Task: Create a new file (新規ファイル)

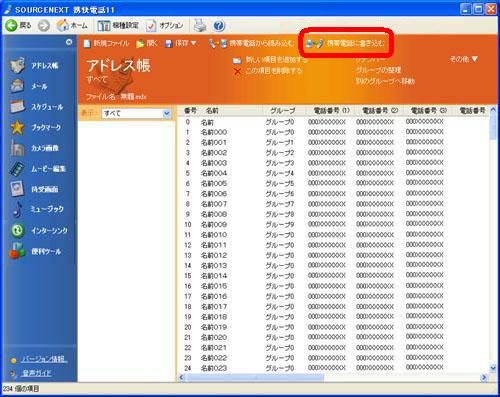Action: tap(106, 43)
